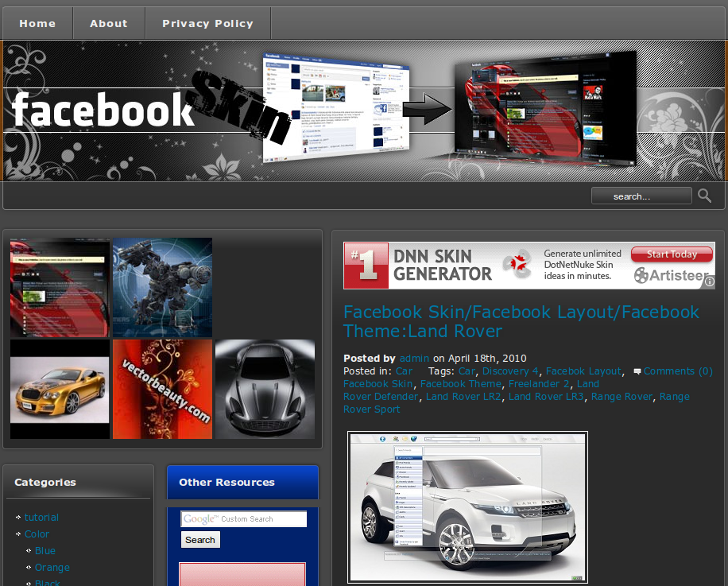Open the Blue subcategory
Image resolution: width=728 pixels, height=586 pixels.
[x=45, y=551]
